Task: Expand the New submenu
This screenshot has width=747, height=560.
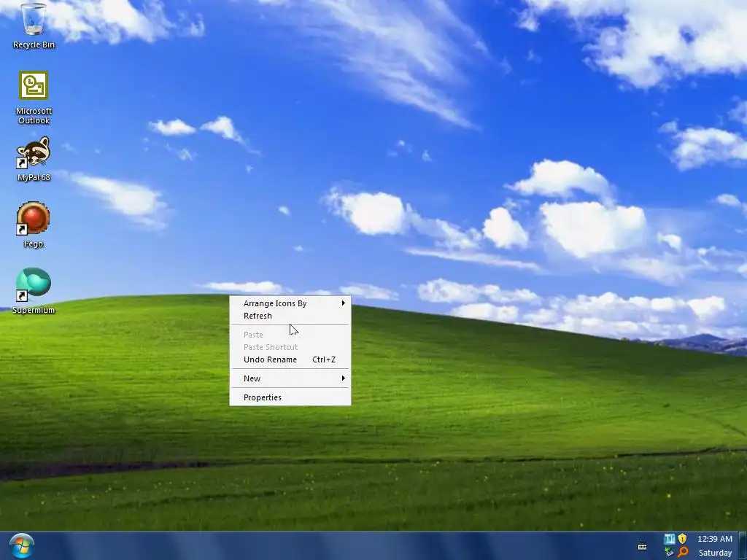Action: (x=290, y=378)
